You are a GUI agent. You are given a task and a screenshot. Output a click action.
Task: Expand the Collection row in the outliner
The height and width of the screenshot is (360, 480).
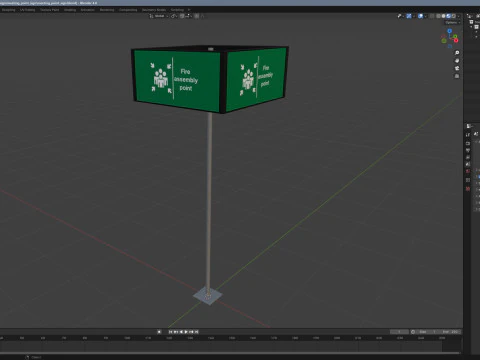coord(471,27)
